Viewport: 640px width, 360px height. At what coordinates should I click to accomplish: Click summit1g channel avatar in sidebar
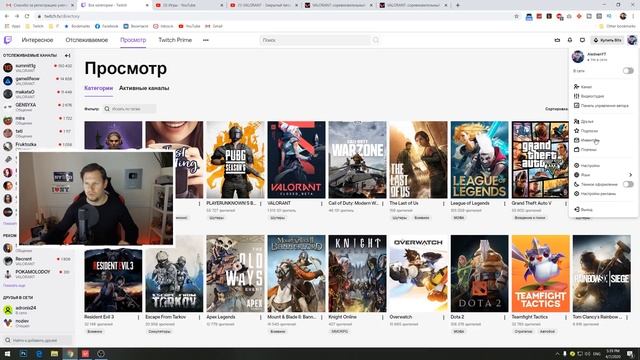click(x=8, y=67)
